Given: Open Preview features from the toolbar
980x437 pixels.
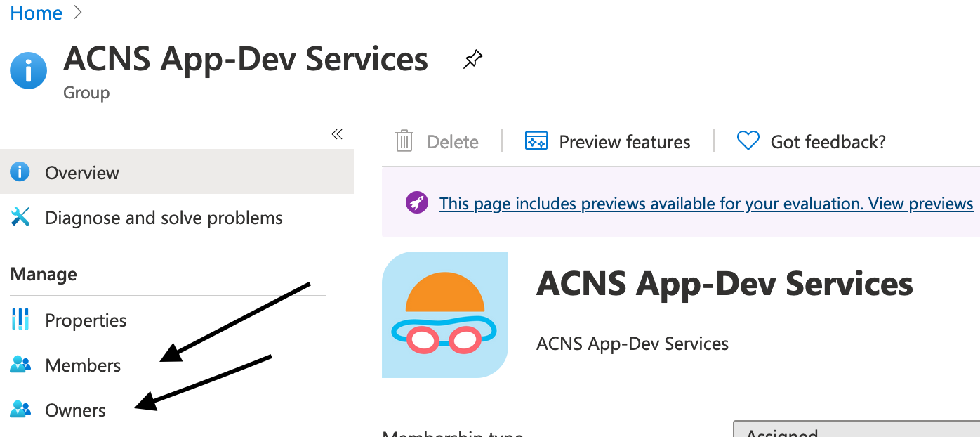Looking at the screenshot, I should click(x=608, y=142).
